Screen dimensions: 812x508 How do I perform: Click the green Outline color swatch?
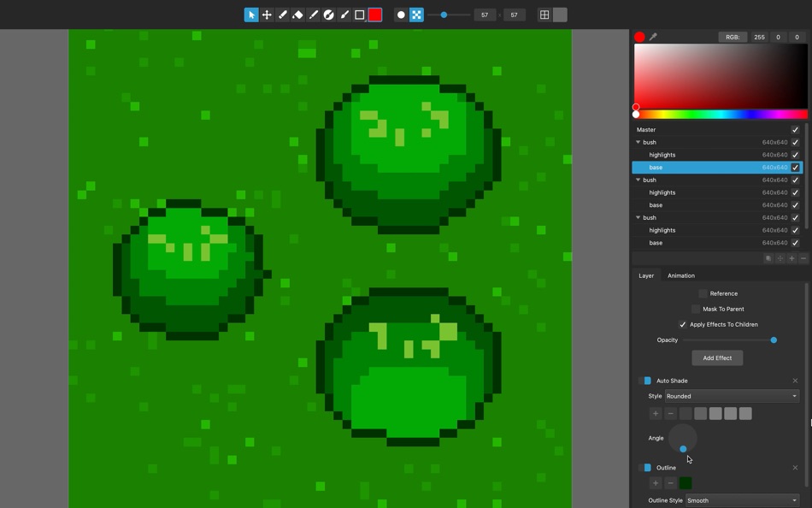(685, 483)
